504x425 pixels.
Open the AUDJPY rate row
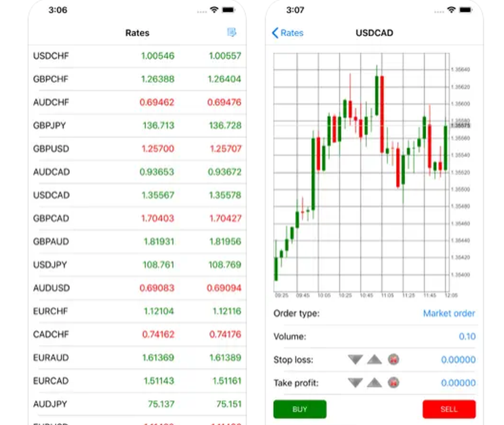pos(137,404)
